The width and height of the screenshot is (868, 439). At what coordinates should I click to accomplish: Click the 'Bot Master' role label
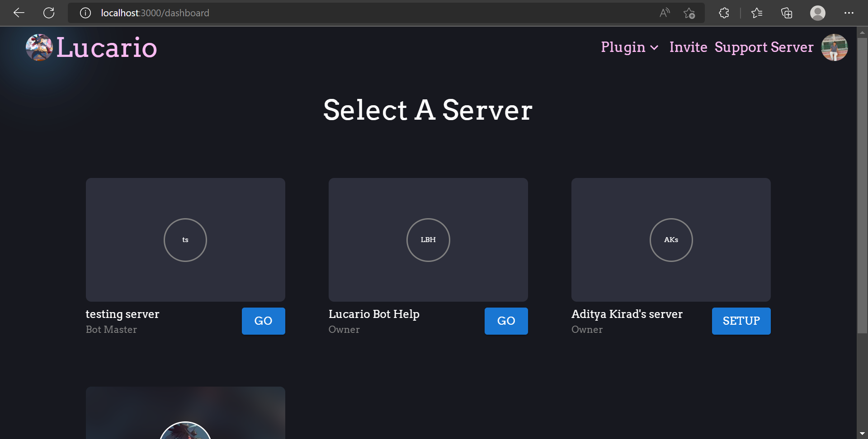coord(111,330)
